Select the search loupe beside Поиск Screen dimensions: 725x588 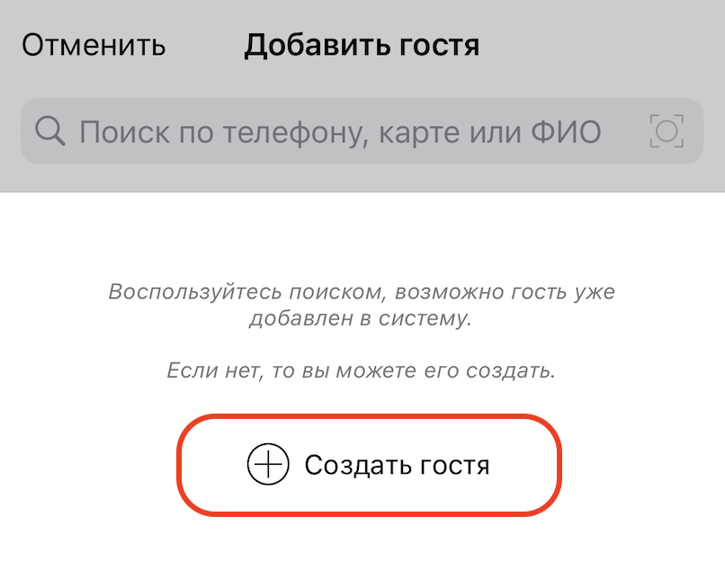pyautogui.click(x=50, y=132)
